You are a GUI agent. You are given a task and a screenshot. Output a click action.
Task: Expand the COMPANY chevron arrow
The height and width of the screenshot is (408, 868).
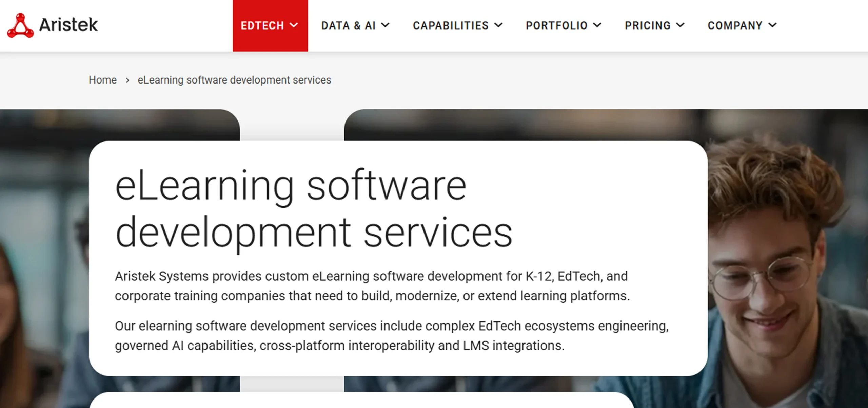point(773,25)
